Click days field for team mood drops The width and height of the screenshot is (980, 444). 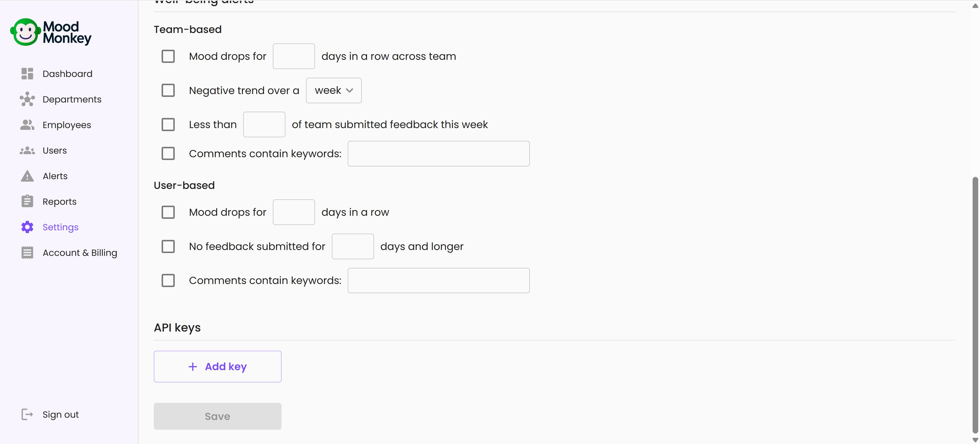click(294, 56)
